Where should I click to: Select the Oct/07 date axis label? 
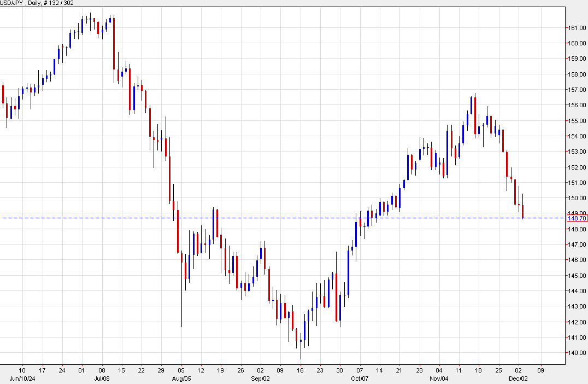(x=359, y=377)
